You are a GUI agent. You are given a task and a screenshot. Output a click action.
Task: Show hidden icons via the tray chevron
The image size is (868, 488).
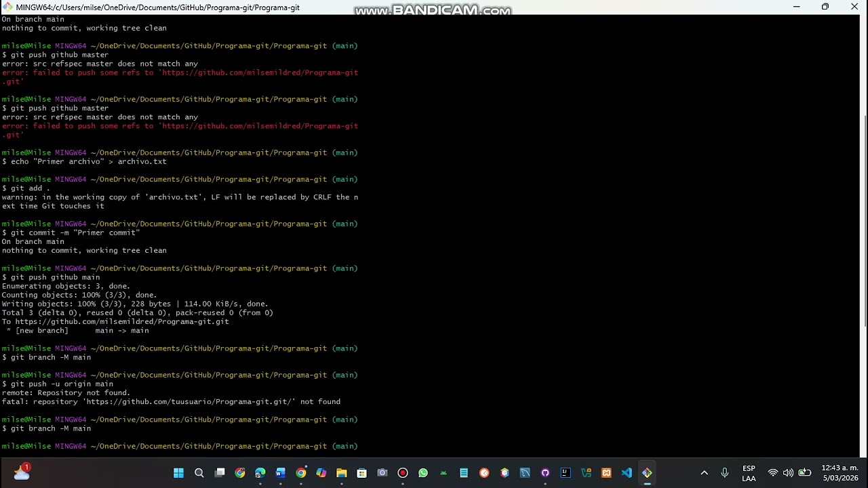click(704, 473)
